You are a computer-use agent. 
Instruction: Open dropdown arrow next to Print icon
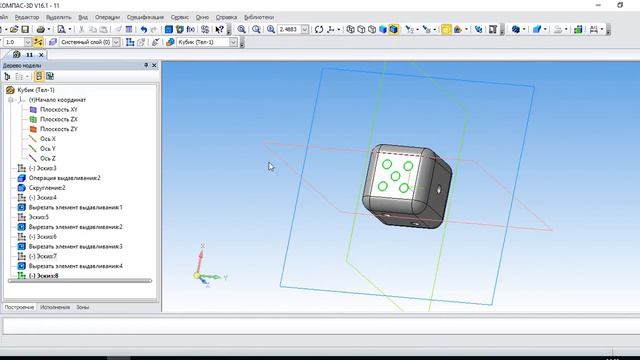pos(49,29)
